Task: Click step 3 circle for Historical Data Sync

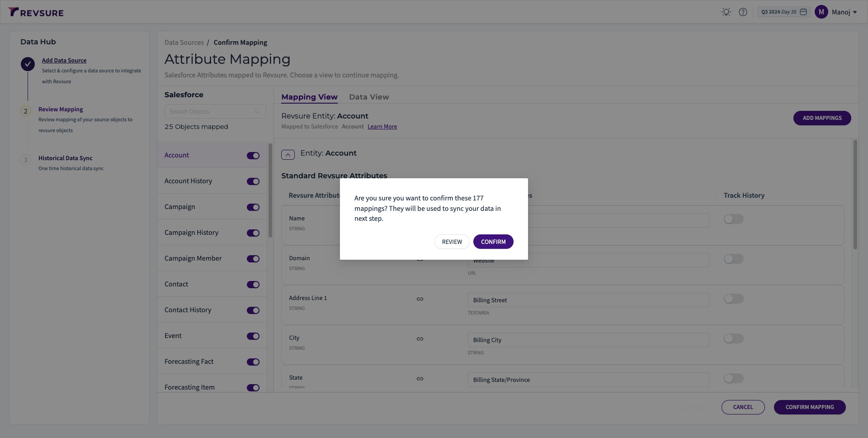Action: click(x=26, y=160)
